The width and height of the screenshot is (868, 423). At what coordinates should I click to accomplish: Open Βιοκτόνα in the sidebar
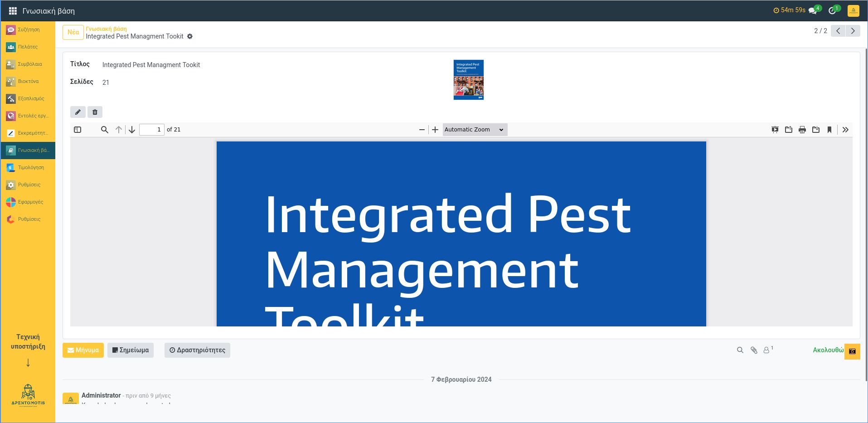(28, 82)
